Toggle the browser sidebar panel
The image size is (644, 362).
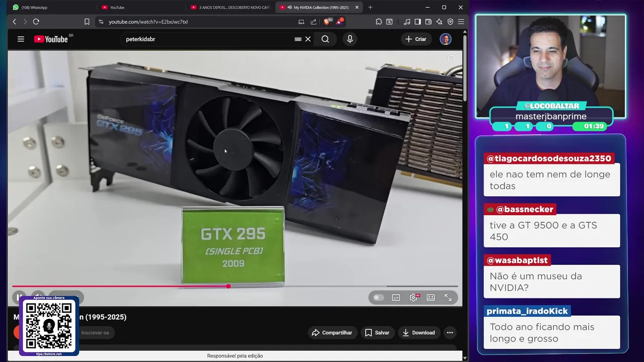(x=418, y=22)
